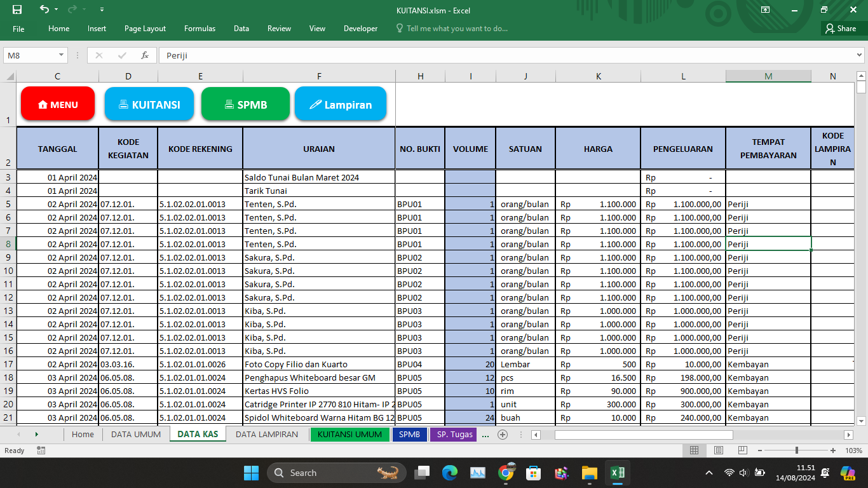Select the Page Break Preview view icon

(742, 451)
